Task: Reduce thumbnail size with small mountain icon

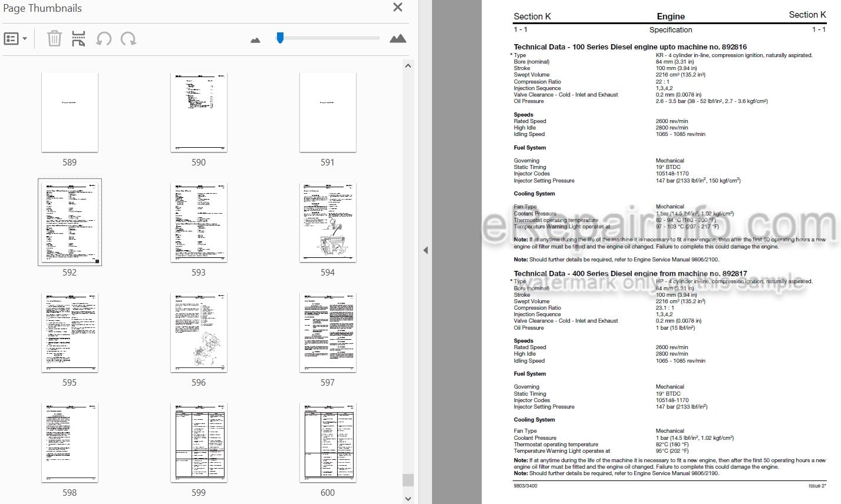Action: [x=255, y=40]
